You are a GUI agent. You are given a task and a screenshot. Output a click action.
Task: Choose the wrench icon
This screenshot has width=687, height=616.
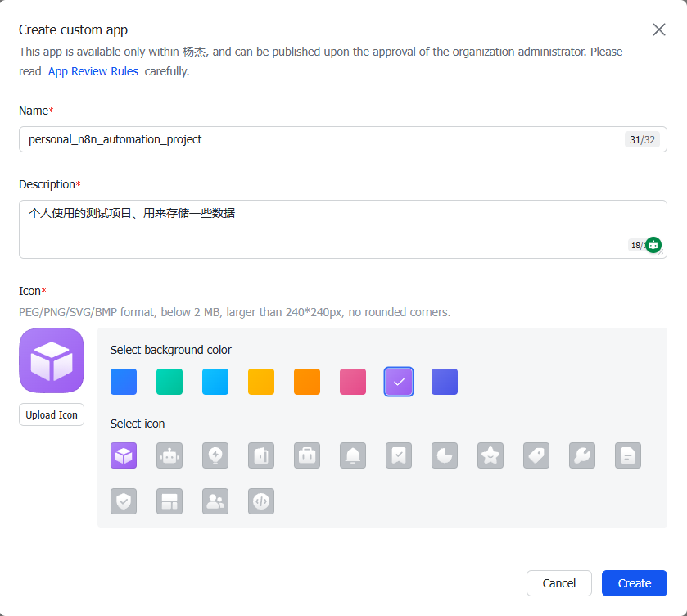[x=582, y=455]
